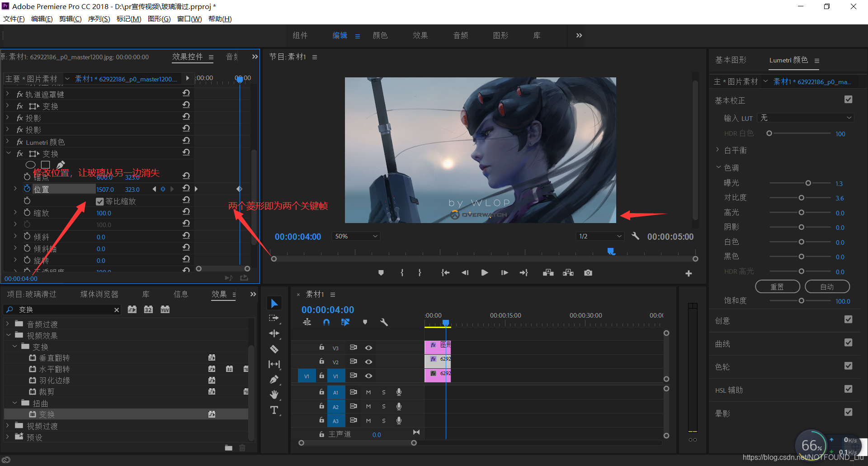
Task: Select the Track Select Forward tool
Action: tap(274, 319)
